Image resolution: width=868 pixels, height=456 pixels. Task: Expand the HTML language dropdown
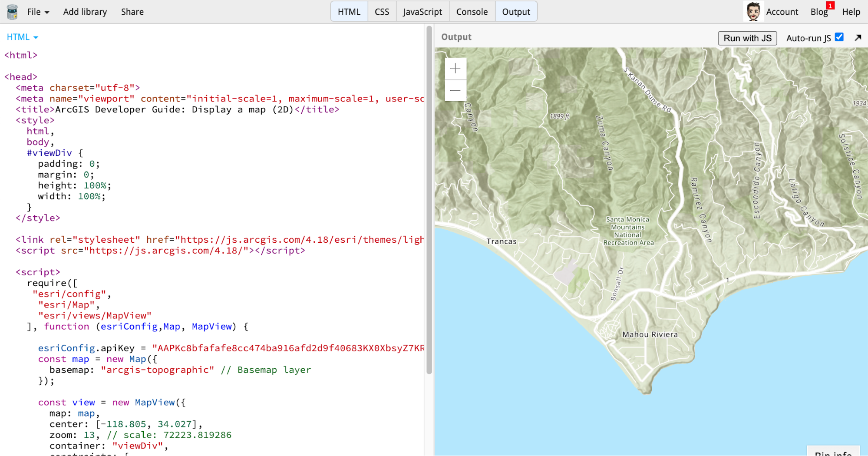pos(23,37)
